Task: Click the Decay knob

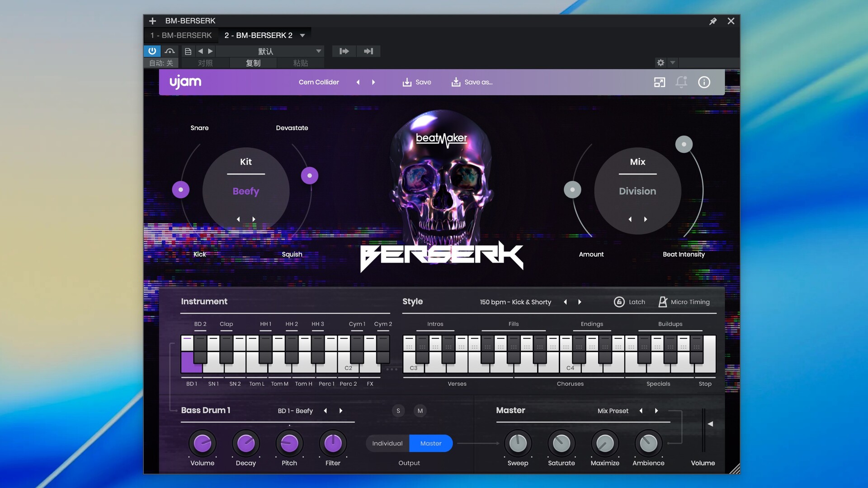Action: 246,443
